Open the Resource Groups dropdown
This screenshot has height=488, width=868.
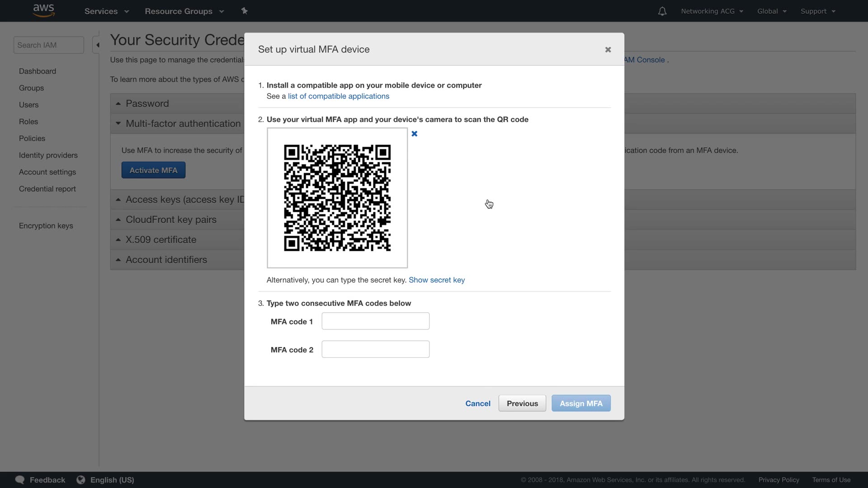click(184, 11)
